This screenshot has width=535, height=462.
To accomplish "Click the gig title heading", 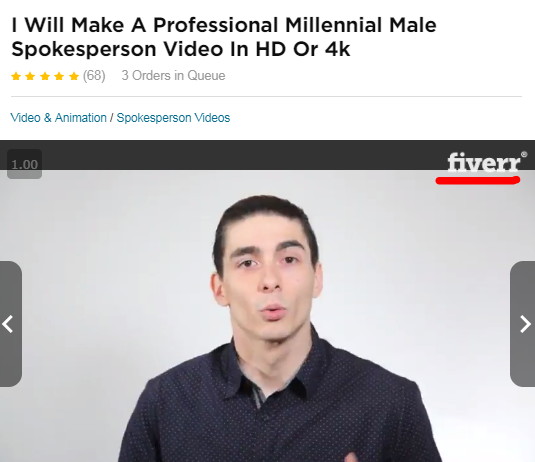I will tap(224, 37).
